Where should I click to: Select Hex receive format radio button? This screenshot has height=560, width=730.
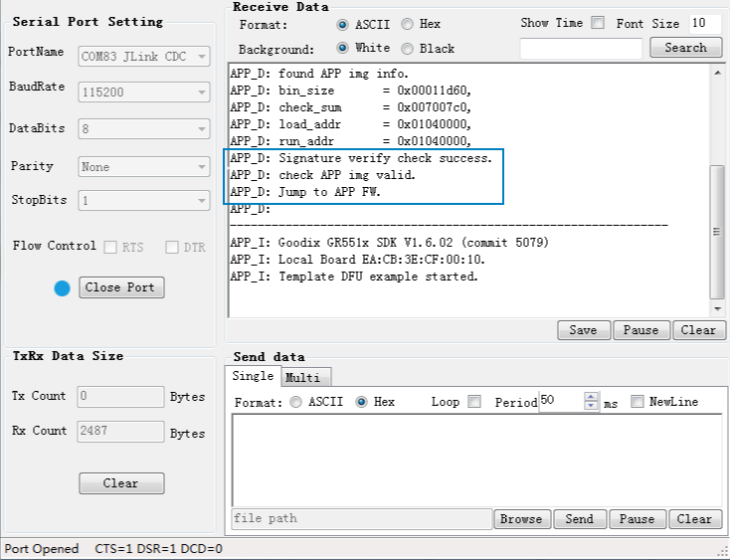[x=408, y=24]
